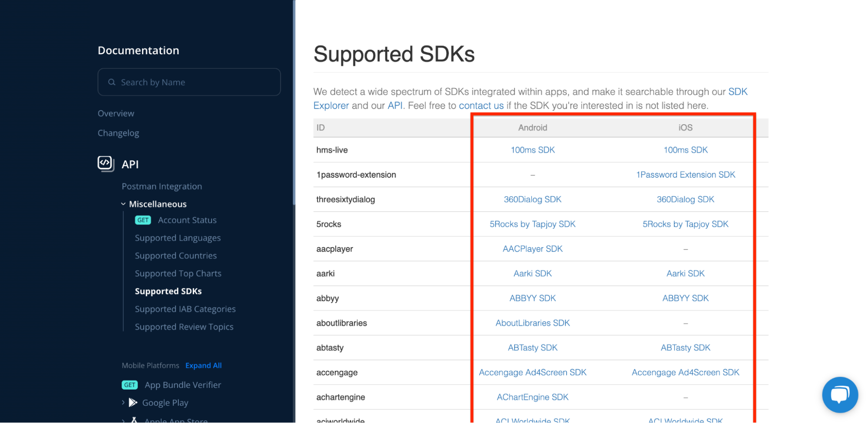The image size is (868, 423).
Task: Follow the SDK Explorer link
Action: (331, 106)
